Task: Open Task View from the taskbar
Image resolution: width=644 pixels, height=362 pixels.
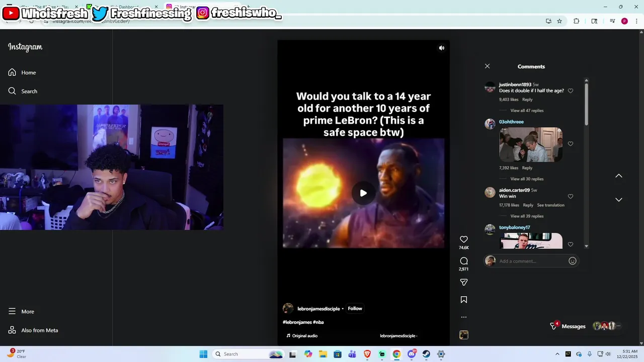Action: pos(293,354)
